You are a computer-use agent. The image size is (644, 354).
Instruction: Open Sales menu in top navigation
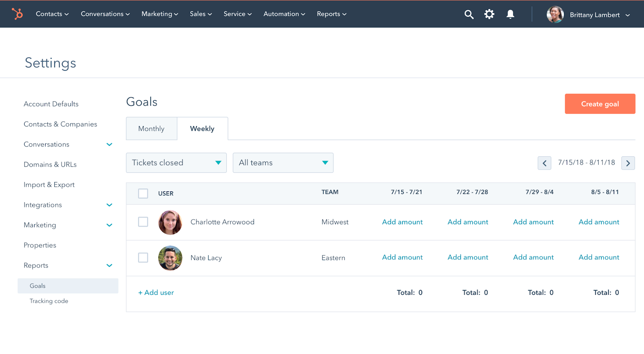pyautogui.click(x=201, y=14)
